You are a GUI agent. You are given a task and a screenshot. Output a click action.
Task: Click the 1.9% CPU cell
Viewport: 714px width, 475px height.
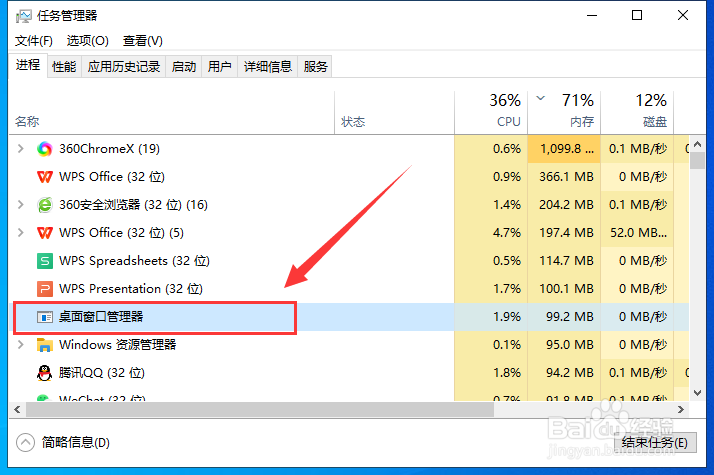pyautogui.click(x=491, y=317)
